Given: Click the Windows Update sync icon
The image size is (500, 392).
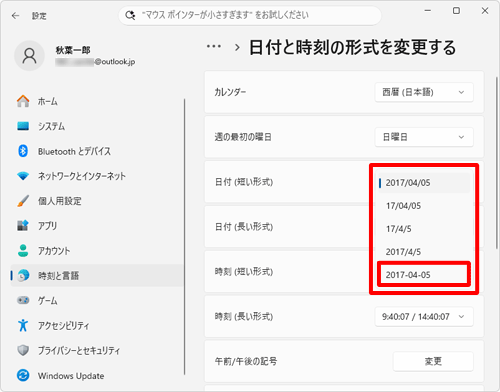Looking at the screenshot, I should pyautogui.click(x=23, y=376).
